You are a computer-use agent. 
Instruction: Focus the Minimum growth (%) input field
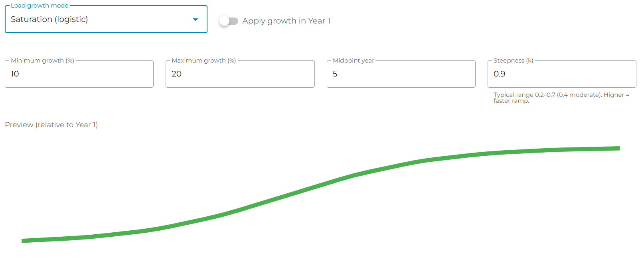79,74
